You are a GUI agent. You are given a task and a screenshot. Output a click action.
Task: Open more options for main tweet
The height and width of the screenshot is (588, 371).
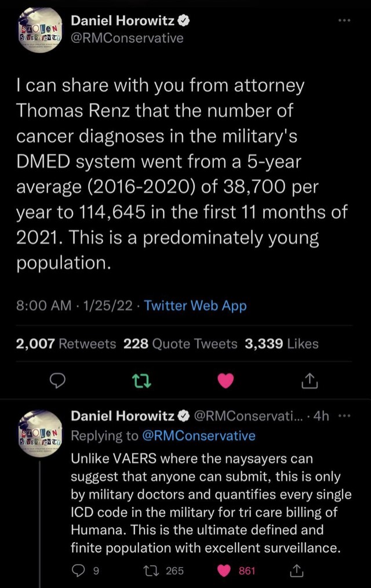click(x=345, y=20)
